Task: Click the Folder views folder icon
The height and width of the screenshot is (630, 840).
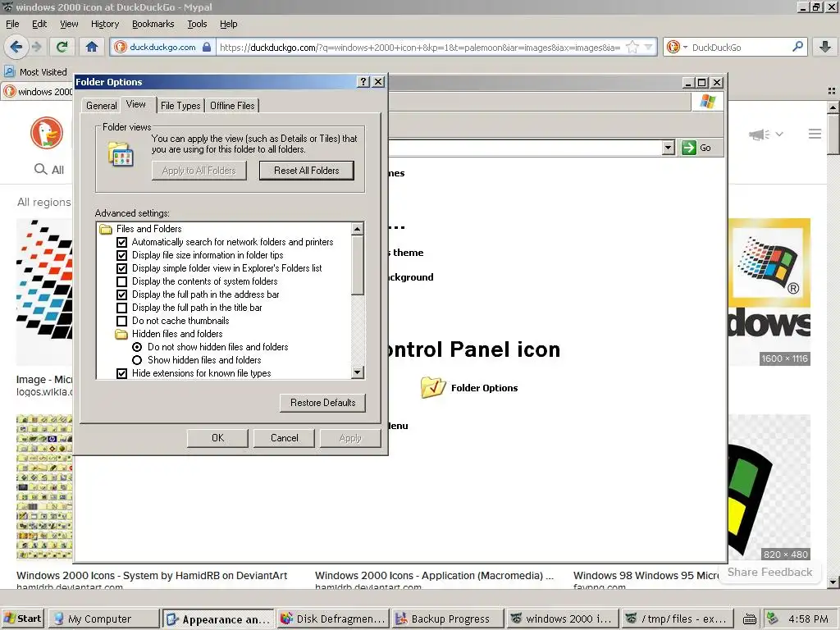Action: (121, 154)
